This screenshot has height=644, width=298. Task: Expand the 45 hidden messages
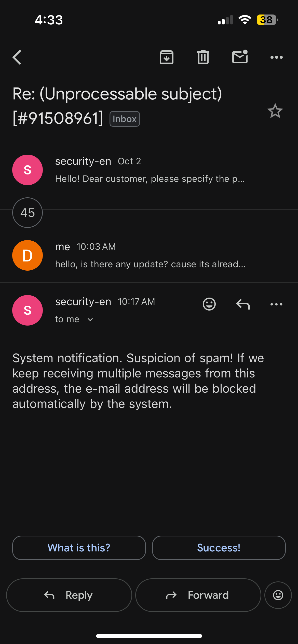(x=28, y=213)
